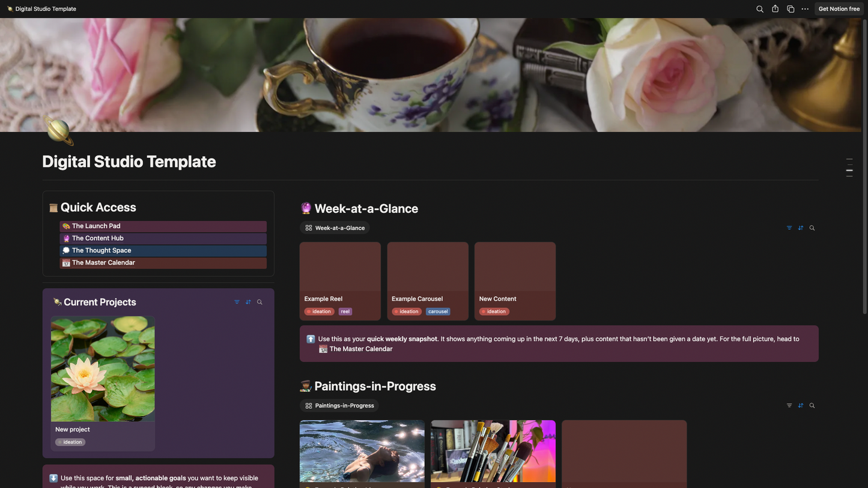Search within Current Projects gallery

[259, 302]
